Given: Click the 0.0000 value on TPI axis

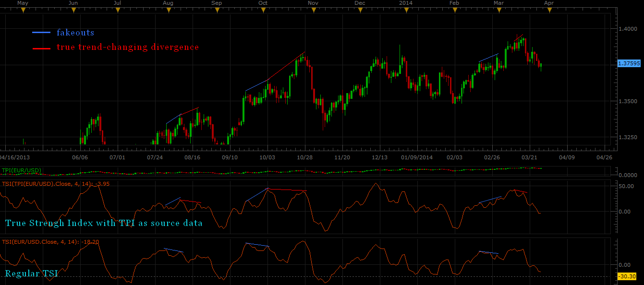Looking at the screenshot, I should pyautogui.click(x=627, y=175).
